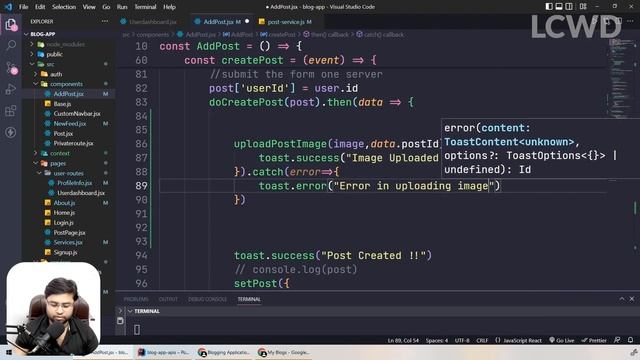Open PostPage.jsx in the explorer
The image size is (640, 360).
point(68,232)
